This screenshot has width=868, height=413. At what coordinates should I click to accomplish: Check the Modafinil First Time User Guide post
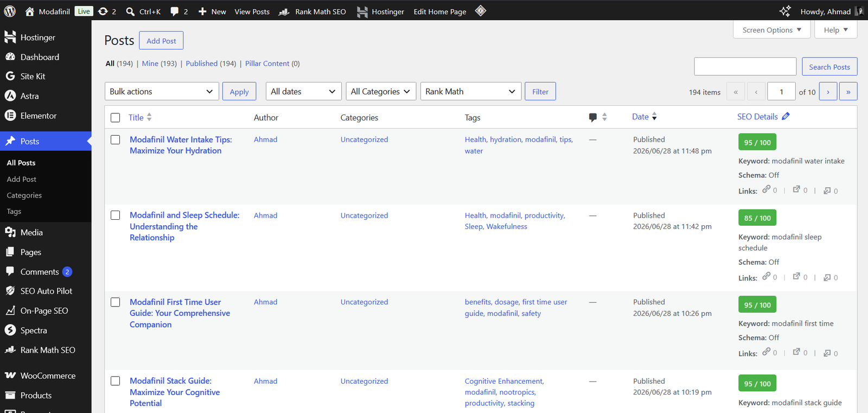pos(115,302)
